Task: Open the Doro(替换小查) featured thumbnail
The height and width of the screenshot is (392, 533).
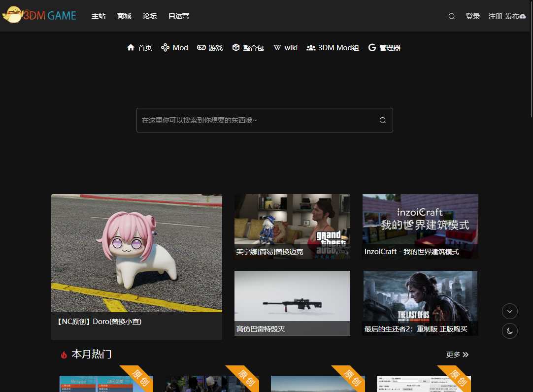Action: click(x=136, y=253)
